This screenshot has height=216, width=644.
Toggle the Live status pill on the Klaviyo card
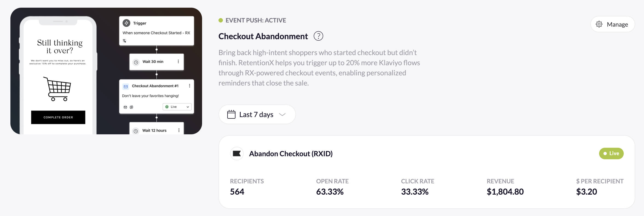(611, 154)
